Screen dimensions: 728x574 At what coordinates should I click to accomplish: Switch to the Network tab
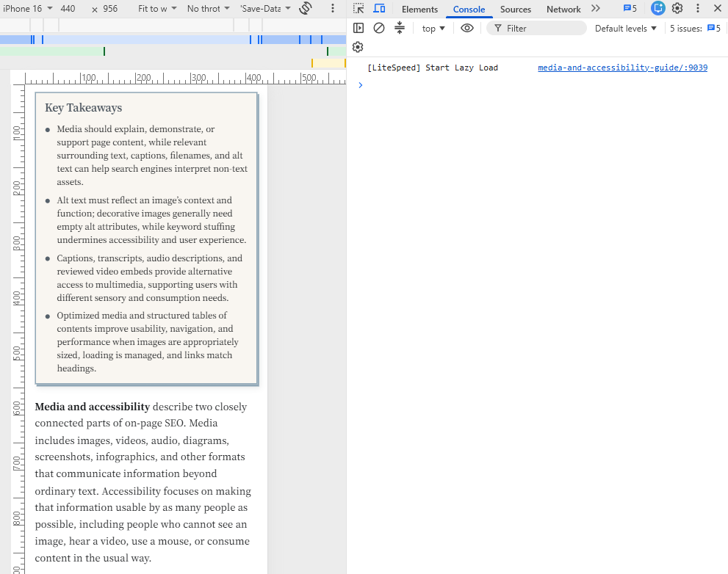click(563, 9)
